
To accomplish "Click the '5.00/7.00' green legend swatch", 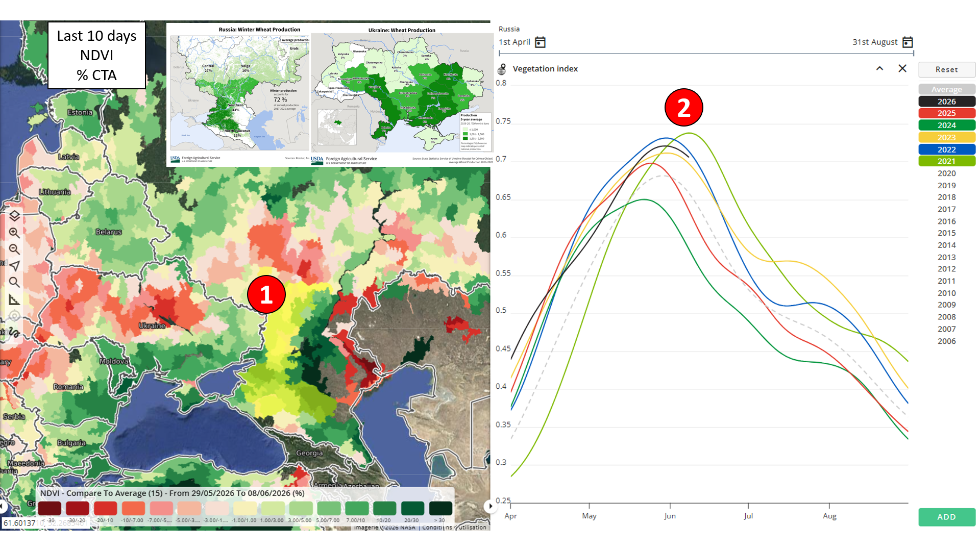I will 329,508.
